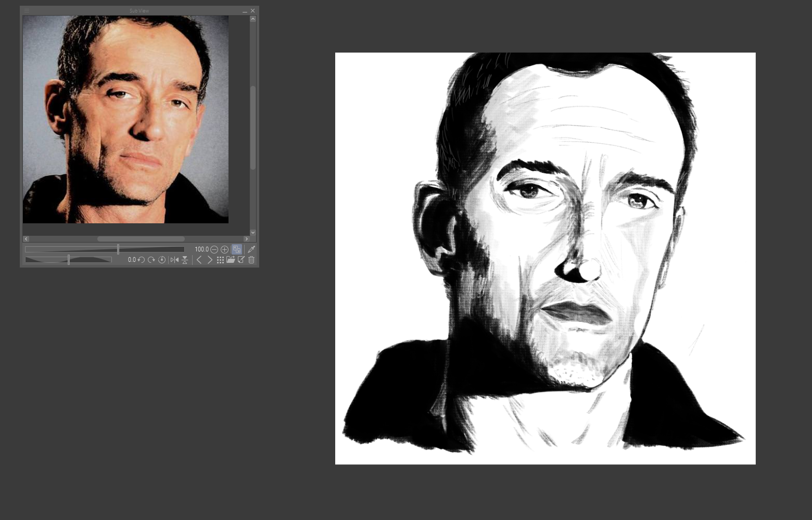Rotate Sub View image left
812x520 pixels.
141,260
